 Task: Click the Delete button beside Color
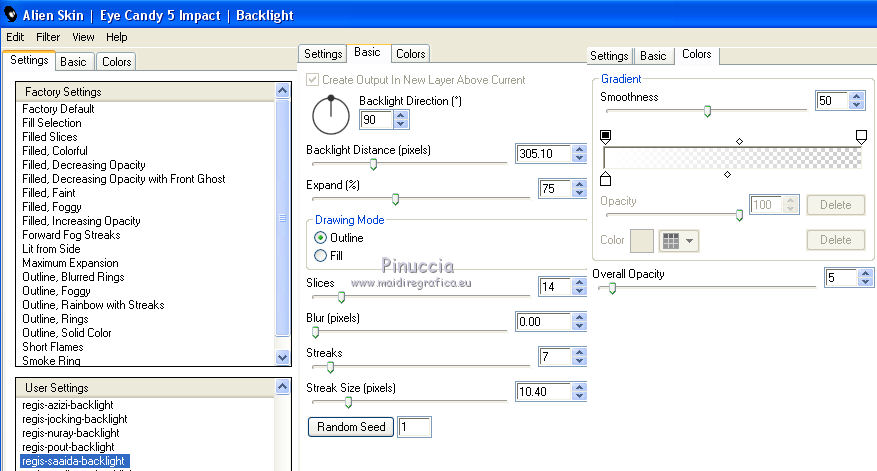coord(836,240)
